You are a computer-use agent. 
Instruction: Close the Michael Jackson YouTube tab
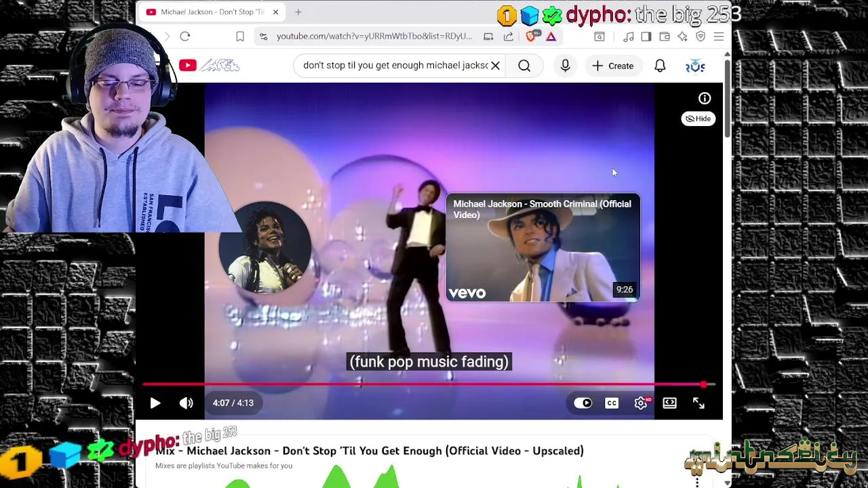pyautogui.click(x=275, y=12)
